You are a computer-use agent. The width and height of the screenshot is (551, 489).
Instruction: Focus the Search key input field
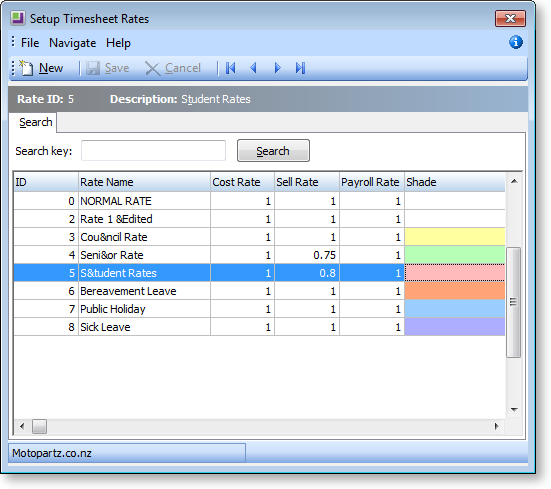click(153, 150)
